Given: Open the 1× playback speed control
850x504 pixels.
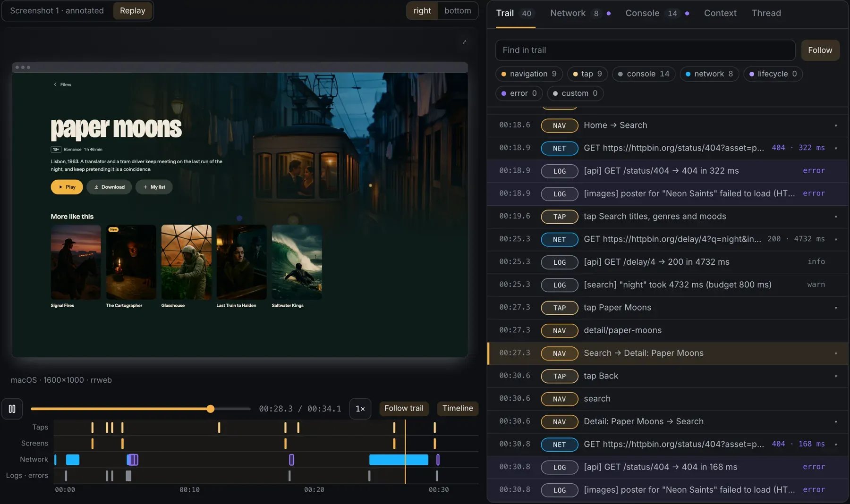Looking at the screenshot, I should 360,409.
